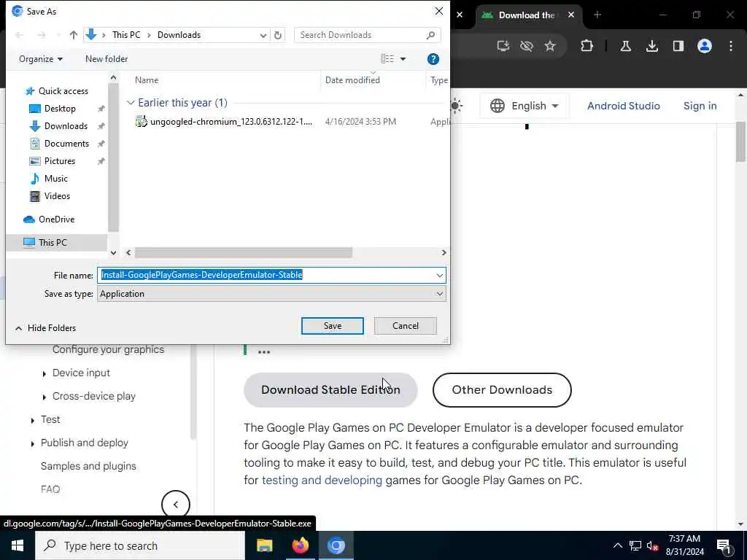Image resolution: width=747 pixels, height=560 pixels.
Task: Click the Up one level arrow
Action: click(74, 35)
